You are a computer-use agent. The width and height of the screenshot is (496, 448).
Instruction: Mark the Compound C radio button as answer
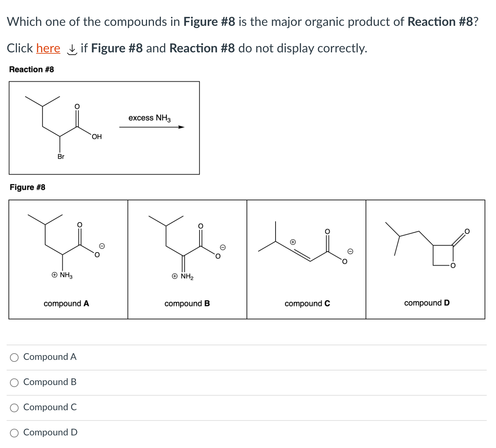(x=14, y=408)
